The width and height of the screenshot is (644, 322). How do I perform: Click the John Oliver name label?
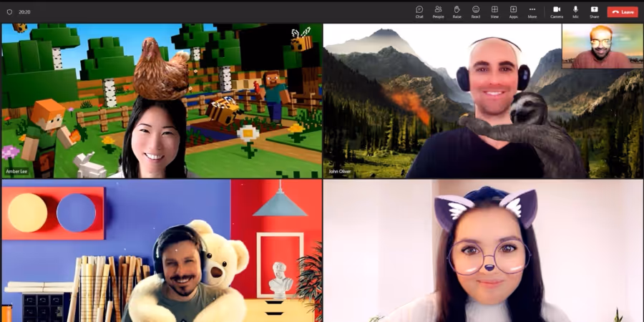tap(340, 171)
